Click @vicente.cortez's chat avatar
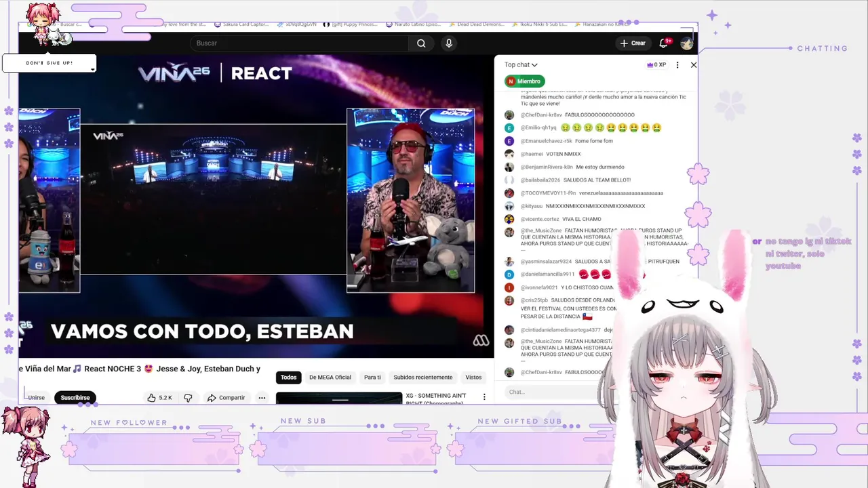The height and width of the screenshot is (488, 868). pyautogui.click(x=509, y=219)
